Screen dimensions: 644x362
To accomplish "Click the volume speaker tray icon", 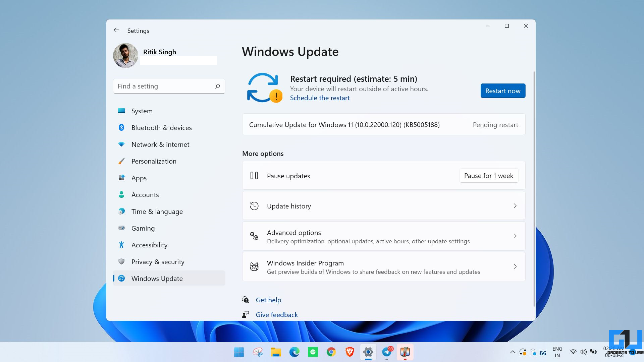I will 583,352.
